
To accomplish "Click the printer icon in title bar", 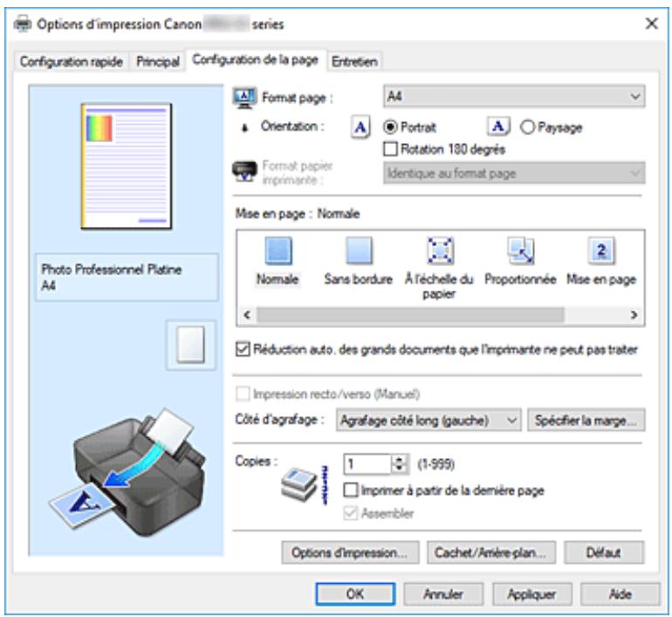I will (x=23, y=24).
